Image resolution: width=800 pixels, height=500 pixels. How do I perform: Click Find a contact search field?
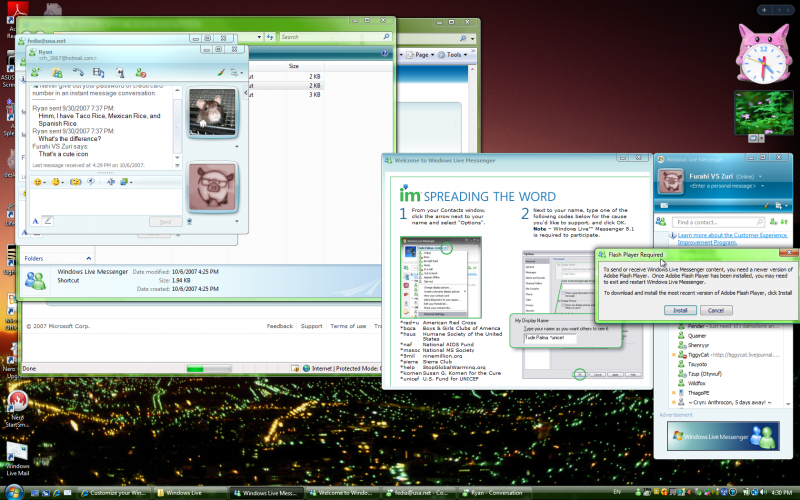(718, 222)
